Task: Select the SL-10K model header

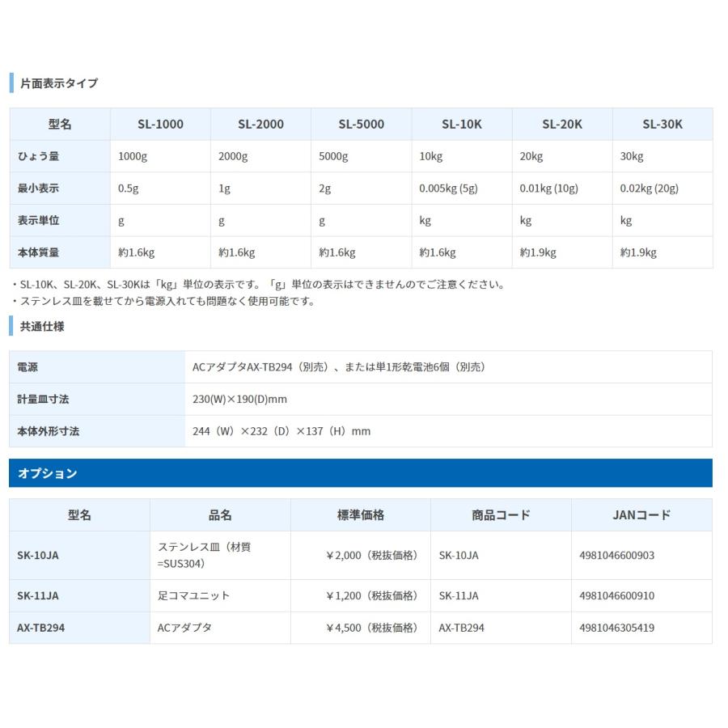Action: coord(461,125)
